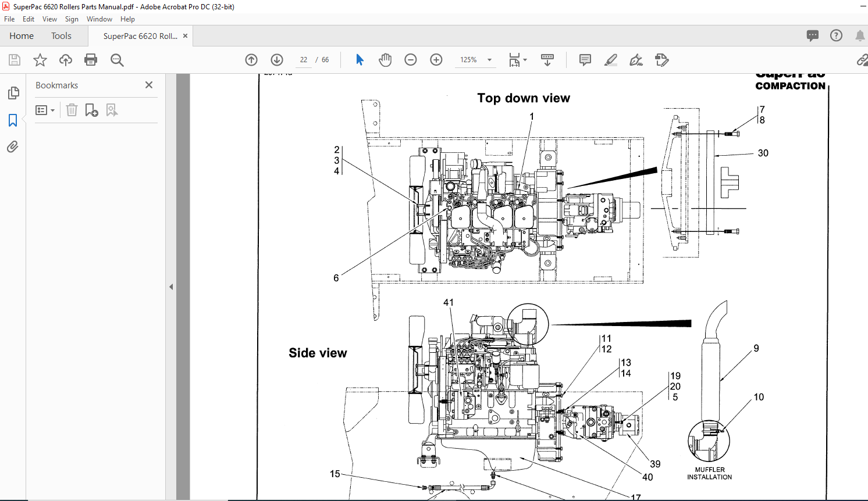This screenshot has height=501, width=868.
Task: Click part callout number 30
Action: (x=763, y=153)
